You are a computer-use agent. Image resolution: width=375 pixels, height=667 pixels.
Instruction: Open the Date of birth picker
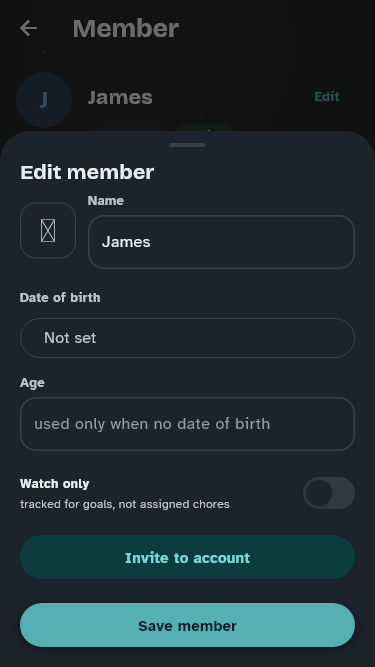[x=188, y=338]
